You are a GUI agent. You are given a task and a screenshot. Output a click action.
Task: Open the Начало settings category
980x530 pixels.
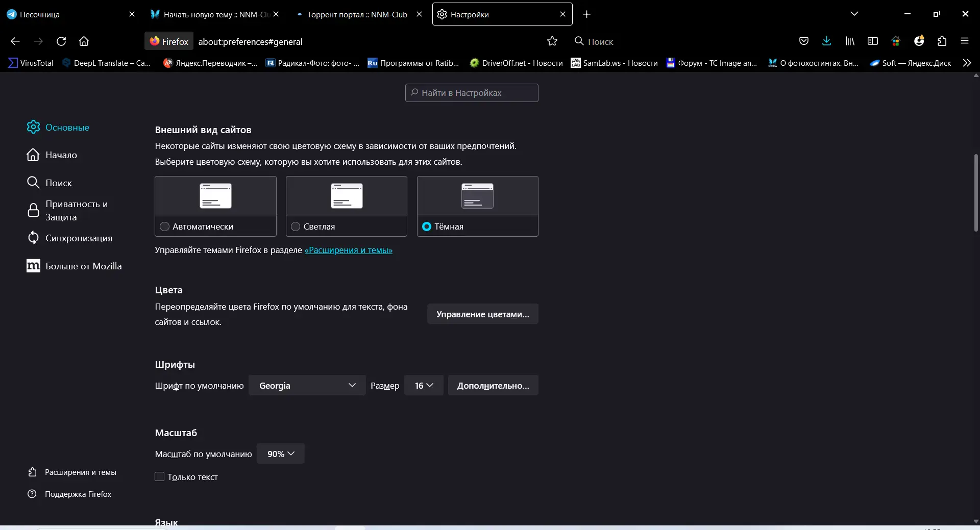point(52,155)
